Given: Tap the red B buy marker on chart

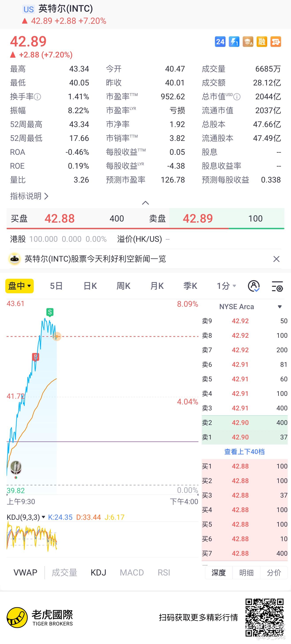Looking at the screenshot, I should coord(35,357).
